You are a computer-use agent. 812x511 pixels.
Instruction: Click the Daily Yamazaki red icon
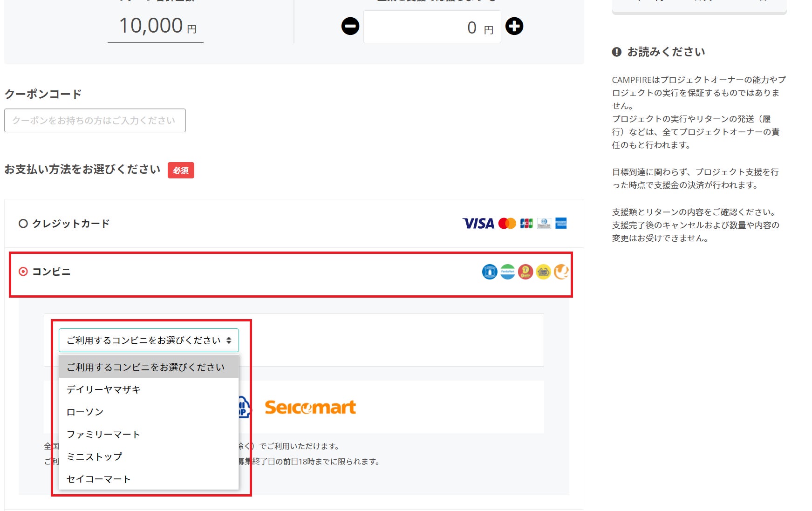pyautogui.click(x=525, y=272)
